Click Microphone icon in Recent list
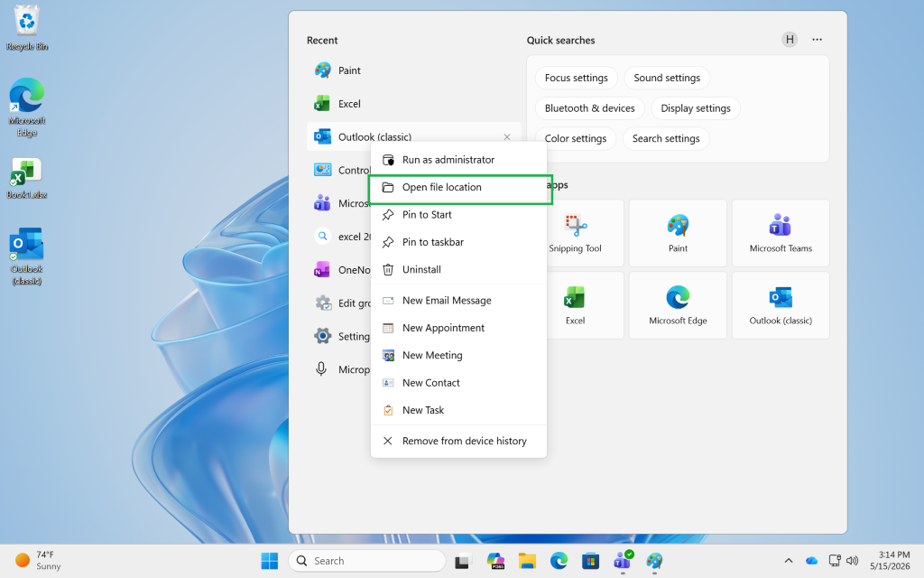Screen dimensions: 924x578 point(321,369)
